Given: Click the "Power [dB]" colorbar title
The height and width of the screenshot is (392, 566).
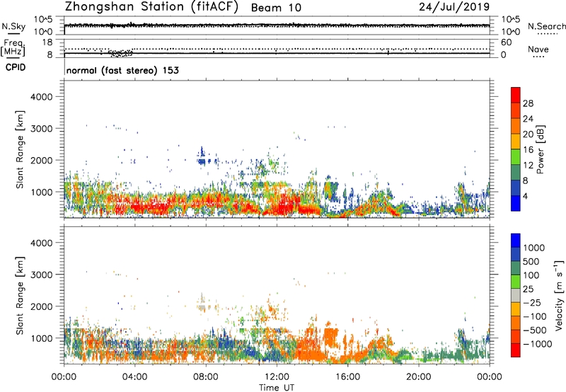Looking at the screenshot, I should click(x=540, y=149).
